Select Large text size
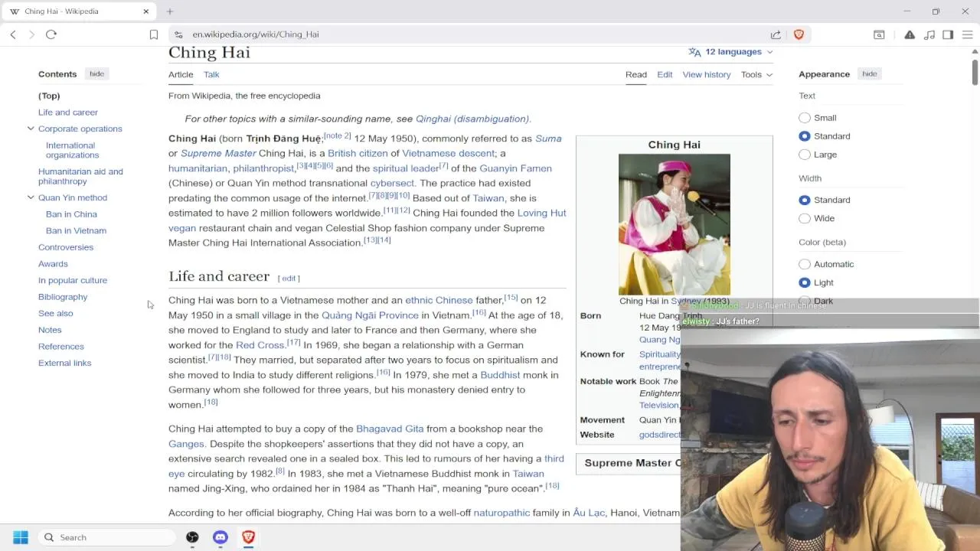Screen dimensions: 980x551 click(x=805, y=155)
